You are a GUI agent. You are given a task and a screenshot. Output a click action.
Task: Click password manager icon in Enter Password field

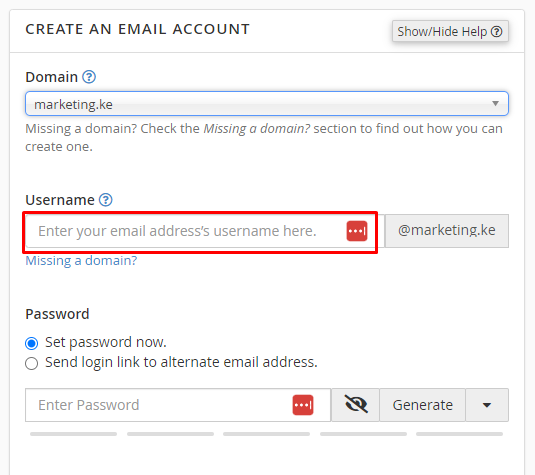tap(303, 405)
